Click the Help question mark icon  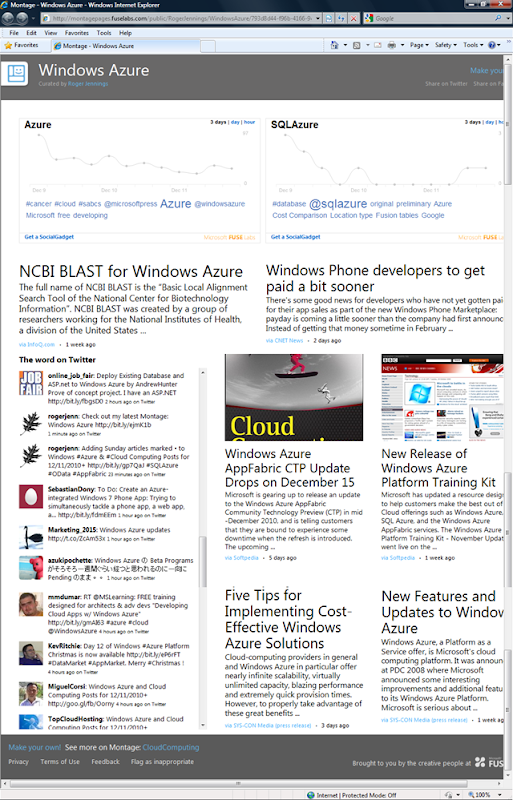click(x=492, y=45)
